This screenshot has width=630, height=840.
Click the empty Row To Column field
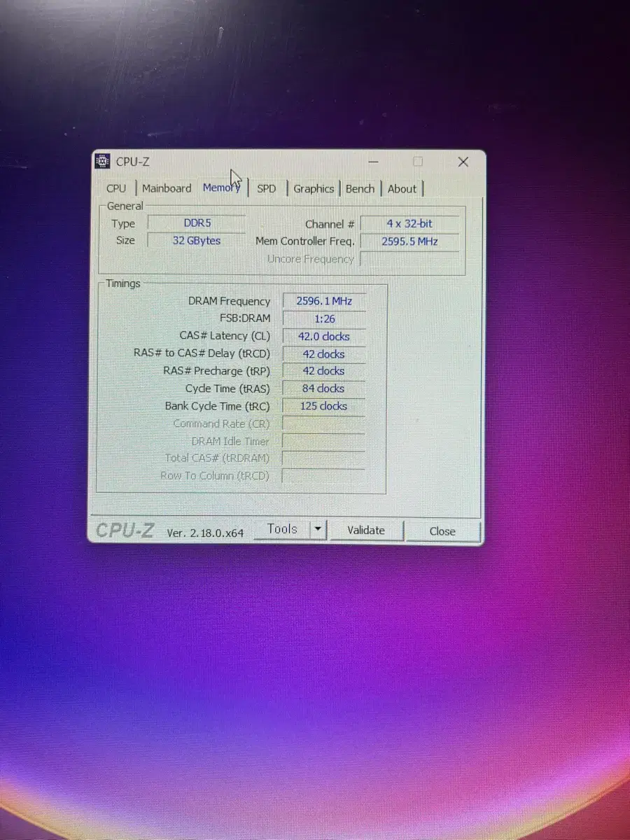tap(324, 476)
